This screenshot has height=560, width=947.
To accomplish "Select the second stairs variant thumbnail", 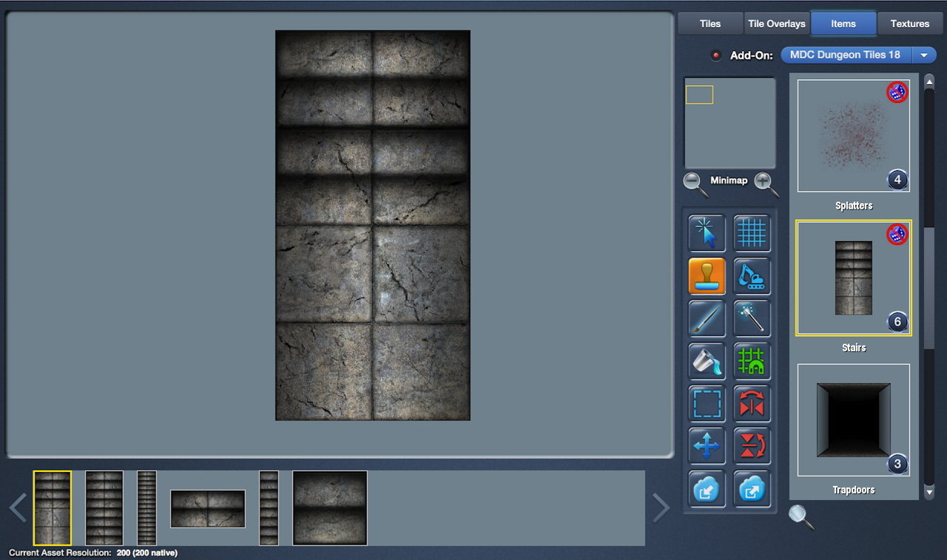I will click(x=104, y=508).
